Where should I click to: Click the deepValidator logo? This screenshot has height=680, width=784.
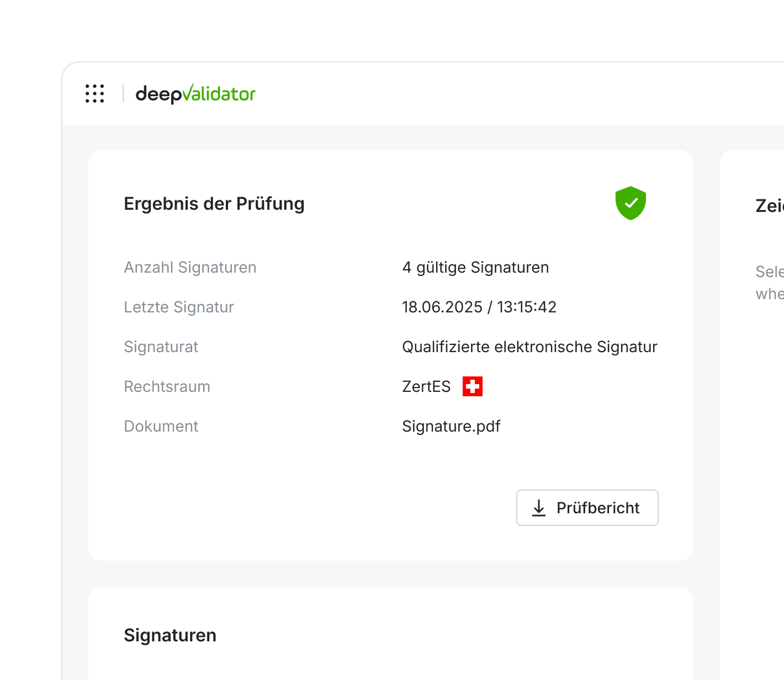click(195, 94)
